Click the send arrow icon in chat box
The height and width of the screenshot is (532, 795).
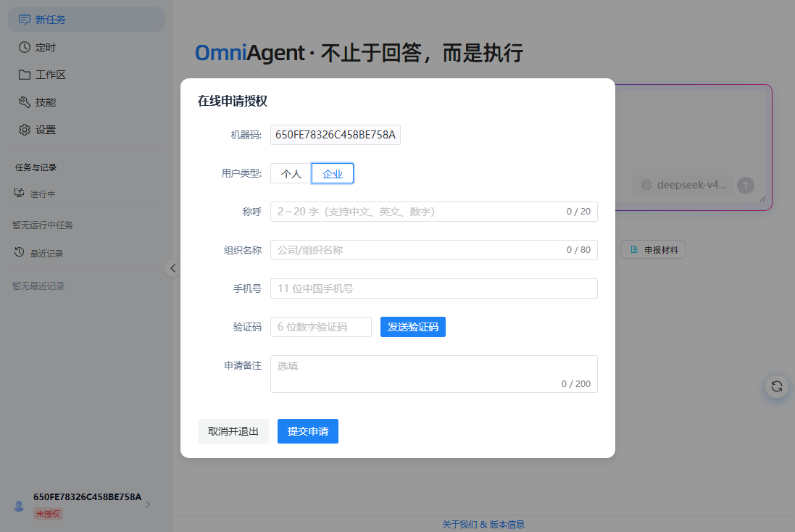click(745, 186)
